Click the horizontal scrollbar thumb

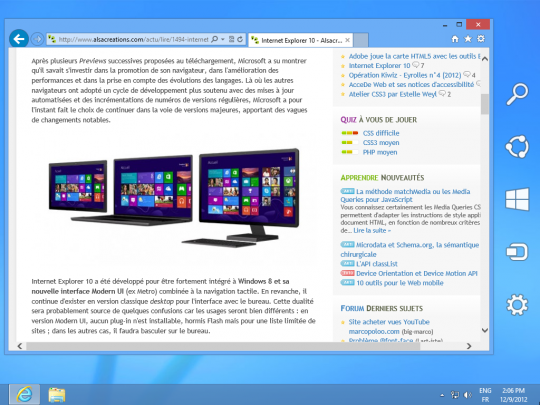(x=223, y=346)
